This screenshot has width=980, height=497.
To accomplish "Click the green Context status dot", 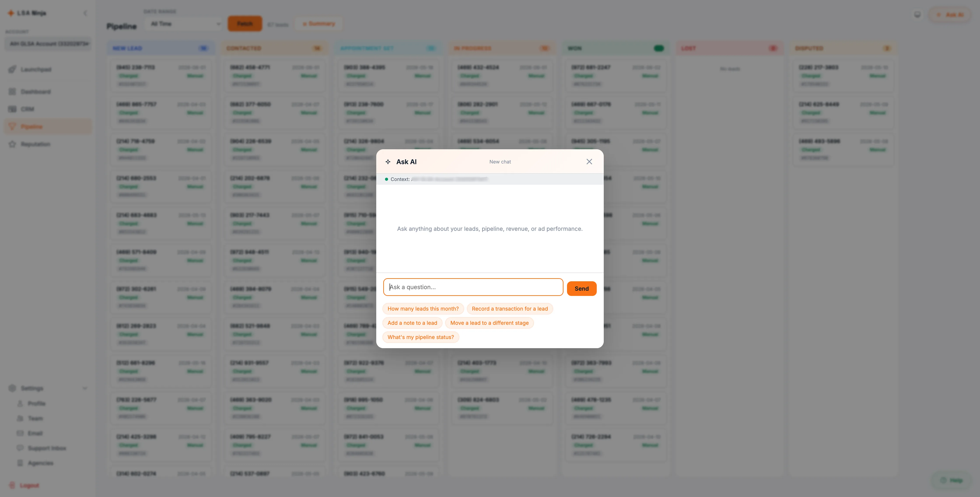I will click(x=387, y=179).
